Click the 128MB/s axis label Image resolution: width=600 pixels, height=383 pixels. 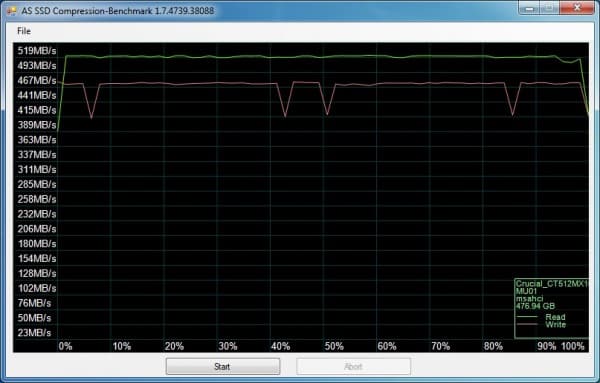[37, 274]
